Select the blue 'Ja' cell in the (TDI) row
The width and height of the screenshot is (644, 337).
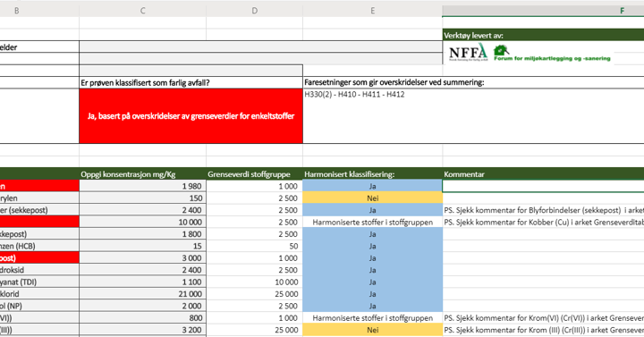(x=372, y=282)
